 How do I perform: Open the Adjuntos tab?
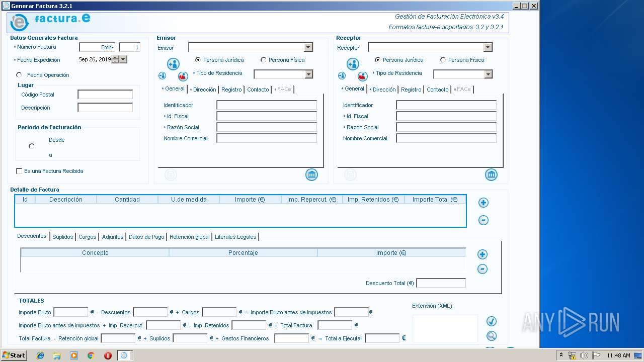click(x=113, y=237)
